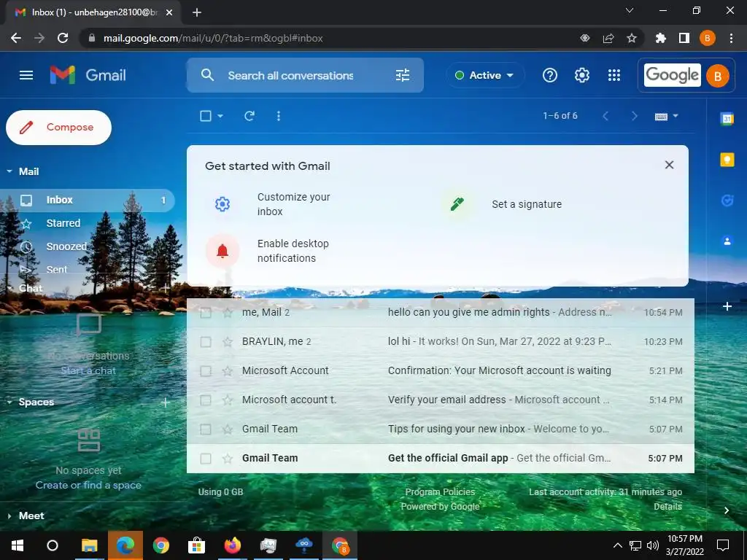This screenshot has height=560, width=747.
Task: Click the Gmail logo
Action: click(88, 75)
